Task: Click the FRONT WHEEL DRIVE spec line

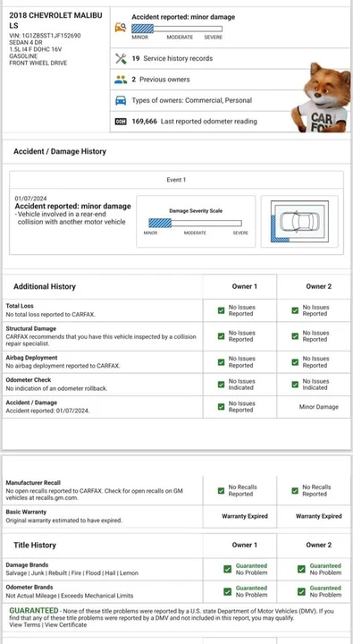Action: (38, 64)
